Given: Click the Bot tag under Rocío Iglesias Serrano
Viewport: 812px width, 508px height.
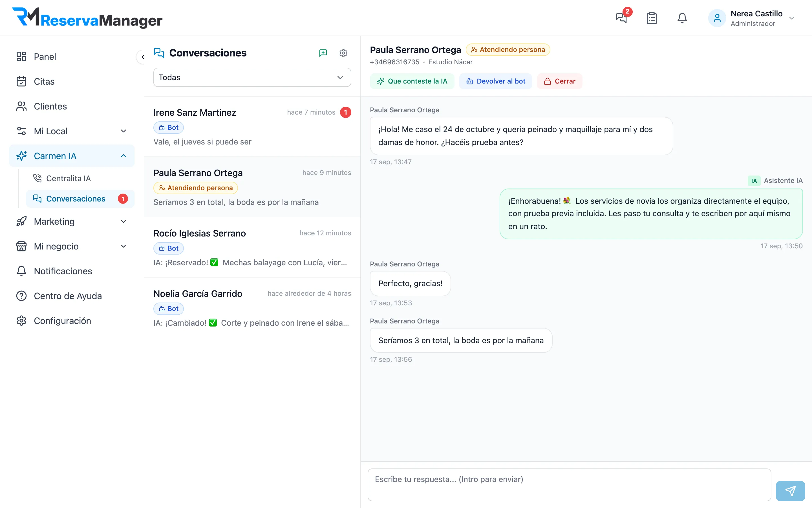Looking at the screenshot, I should (168, 248).
